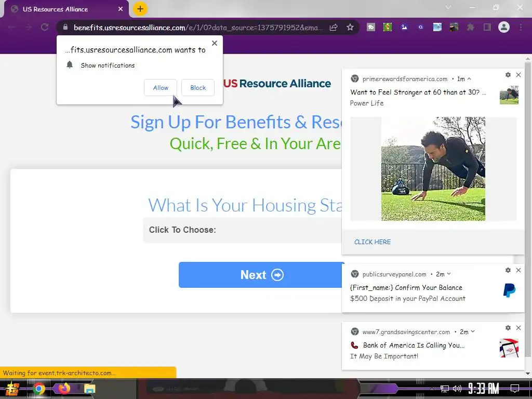Block notifications in the permission popup
This screenshot has height=399, width=532.
coord(198,87)
